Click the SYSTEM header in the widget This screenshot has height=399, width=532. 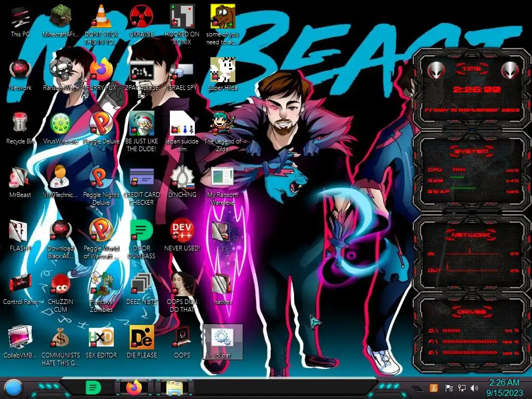tap(472, 151)
